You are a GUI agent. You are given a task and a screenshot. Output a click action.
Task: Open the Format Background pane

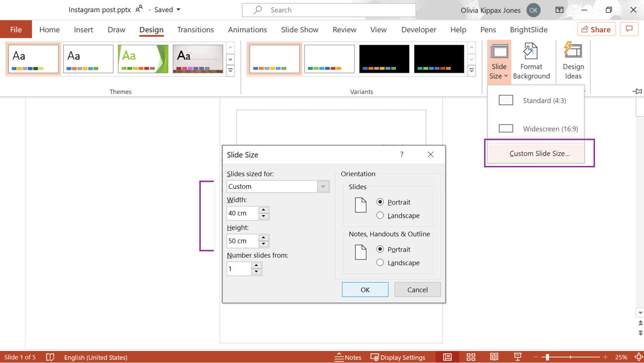pos(531,61)
